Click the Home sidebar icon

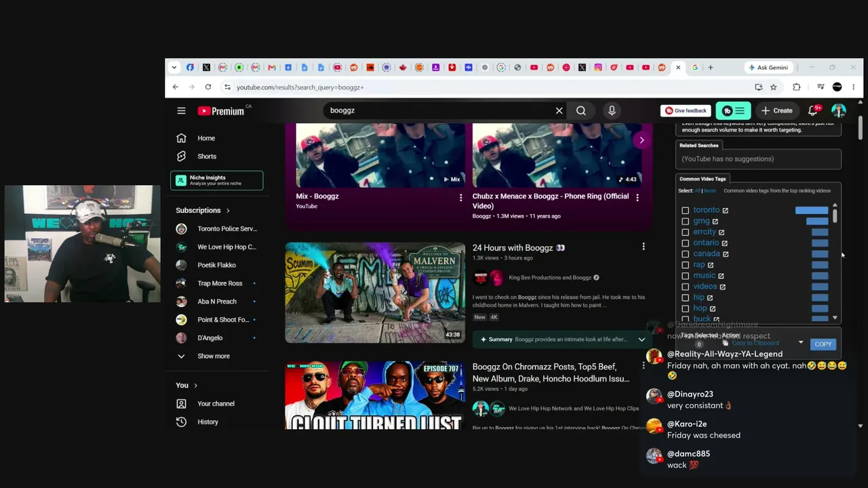coord(181,138)
